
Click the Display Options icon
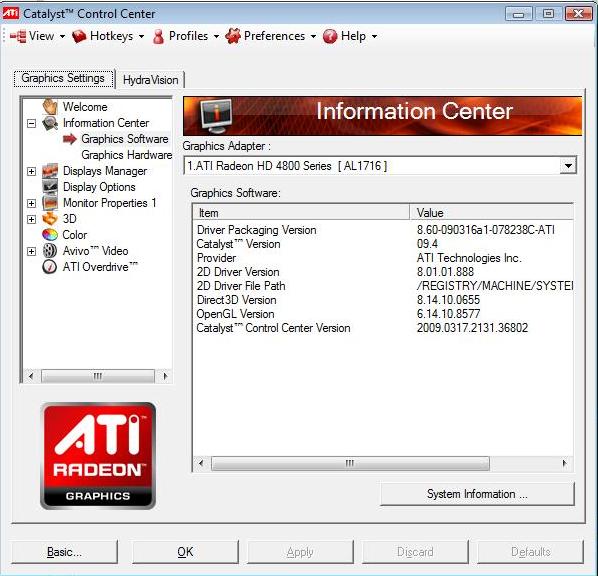(x=50, y=187)
